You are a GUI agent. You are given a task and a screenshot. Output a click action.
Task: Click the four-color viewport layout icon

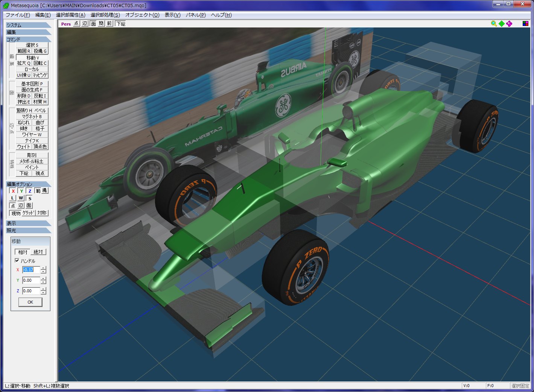[526, 23]
